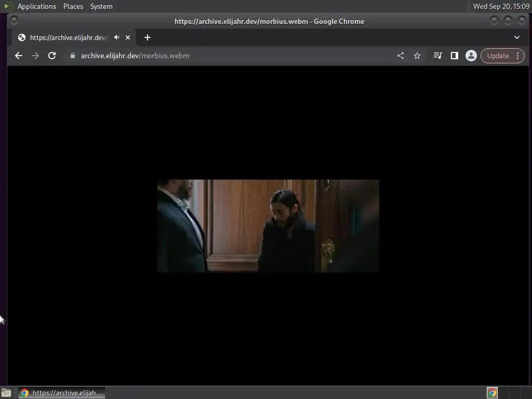532x399 pixels.
Task: Click the Chrome workspace icon at the bottom right
Action: click(493, 393)
